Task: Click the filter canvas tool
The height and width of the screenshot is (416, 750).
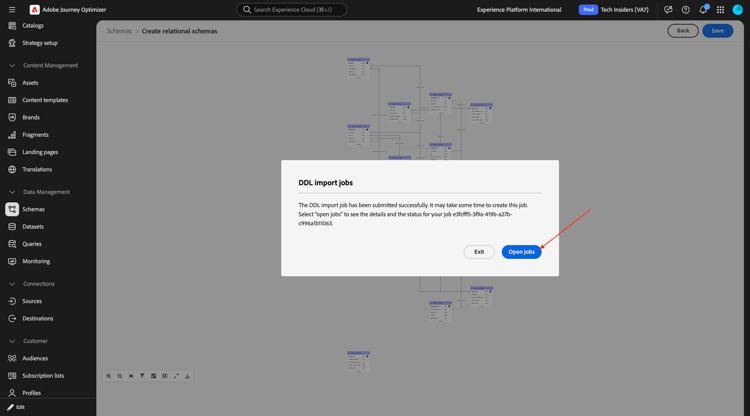Action: click(142, 376)
